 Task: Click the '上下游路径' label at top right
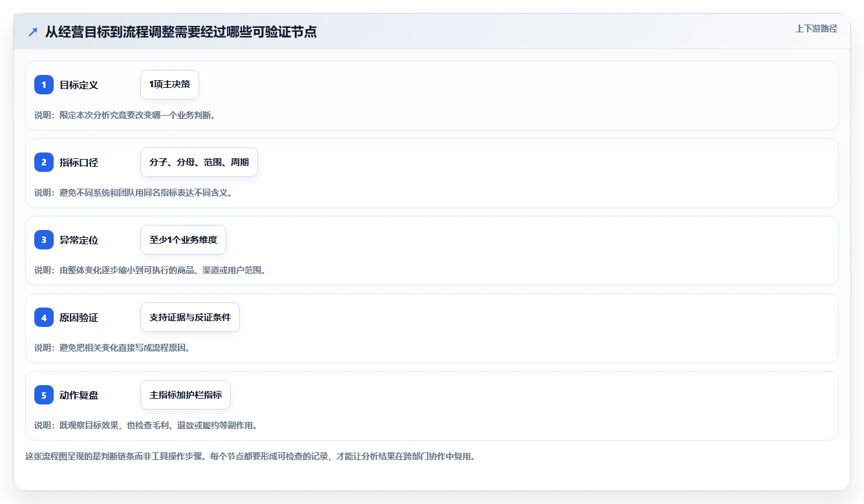pyautogui.click(x=816, y=28)
